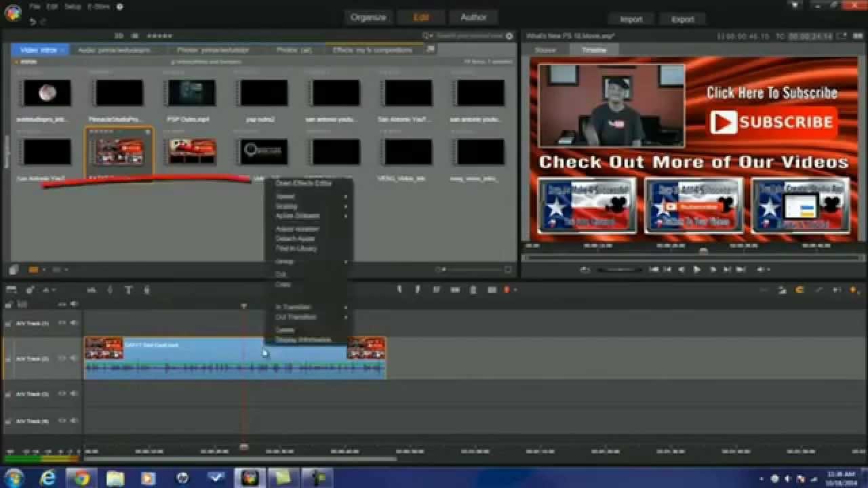Expand the Group submenu in context menu

pyautogui.click(x=346, y=262)
